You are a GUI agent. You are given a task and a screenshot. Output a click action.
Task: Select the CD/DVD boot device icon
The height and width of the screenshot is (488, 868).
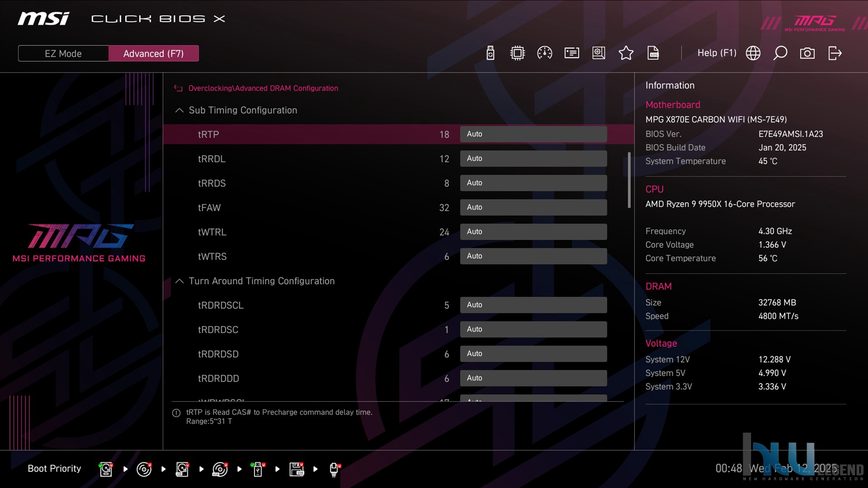(144, 469)
